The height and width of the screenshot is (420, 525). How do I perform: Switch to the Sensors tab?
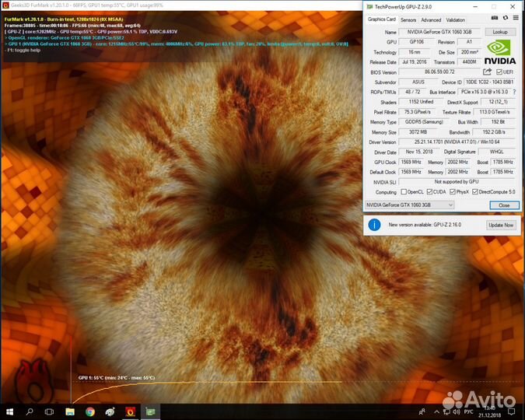click(408, 20)
